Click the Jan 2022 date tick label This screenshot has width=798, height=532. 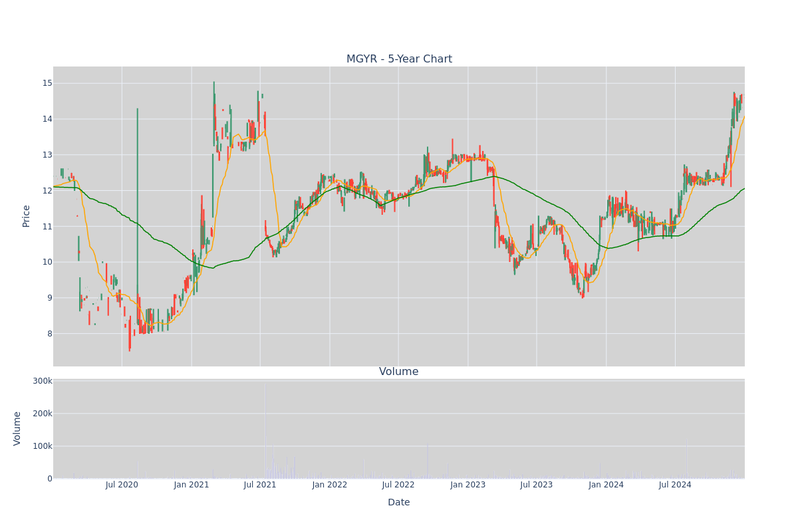tap(330, 485)
